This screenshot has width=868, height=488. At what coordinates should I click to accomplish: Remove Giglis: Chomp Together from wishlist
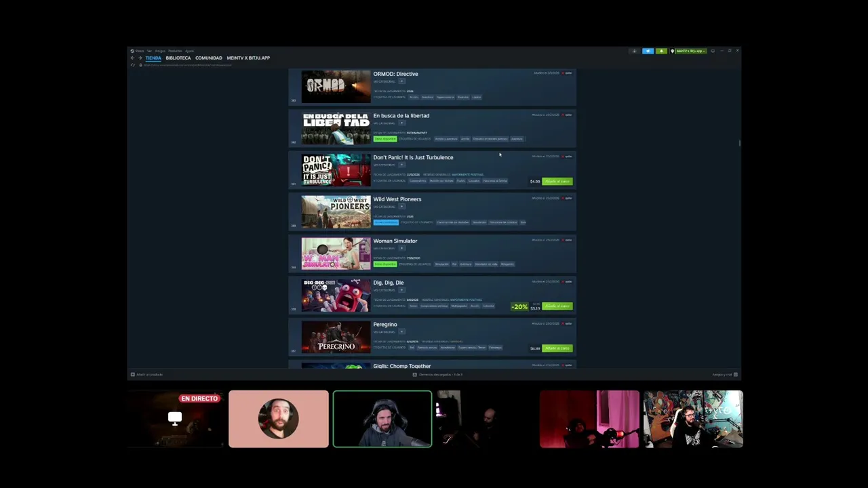coord(567,365)
